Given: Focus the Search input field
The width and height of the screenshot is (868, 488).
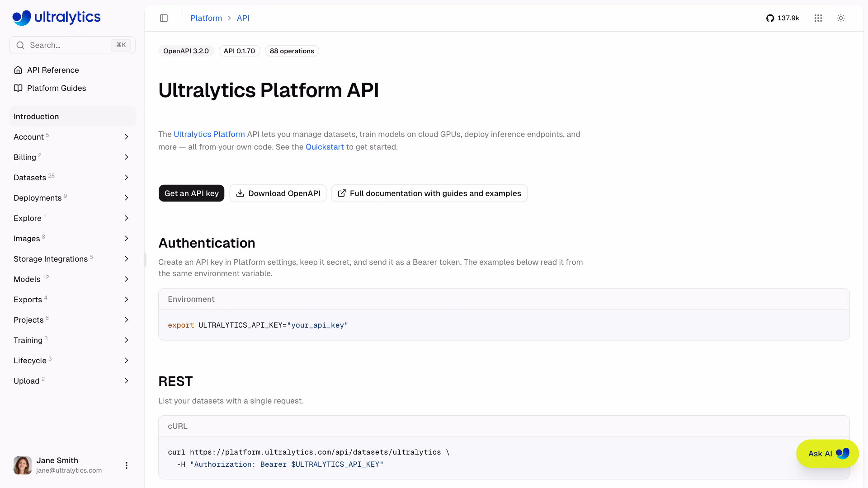Looking at the screenshot, I should 72,45.
